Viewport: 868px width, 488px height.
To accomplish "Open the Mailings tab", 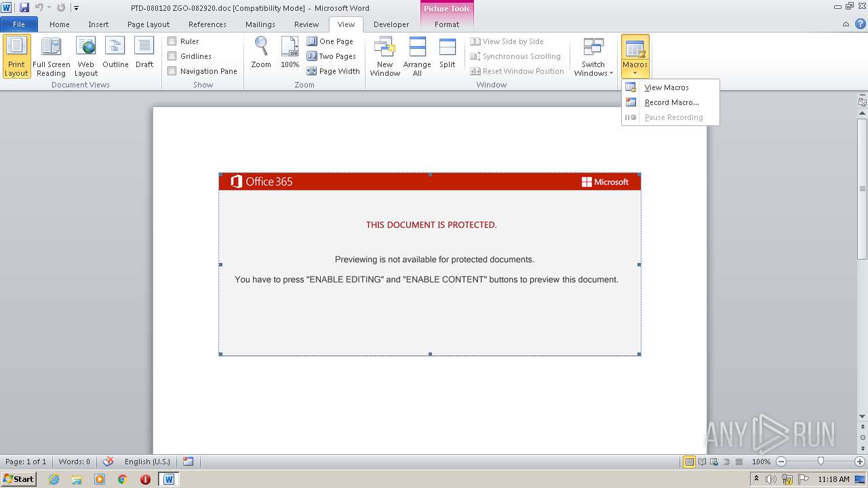I will click(x=260, y=24).
